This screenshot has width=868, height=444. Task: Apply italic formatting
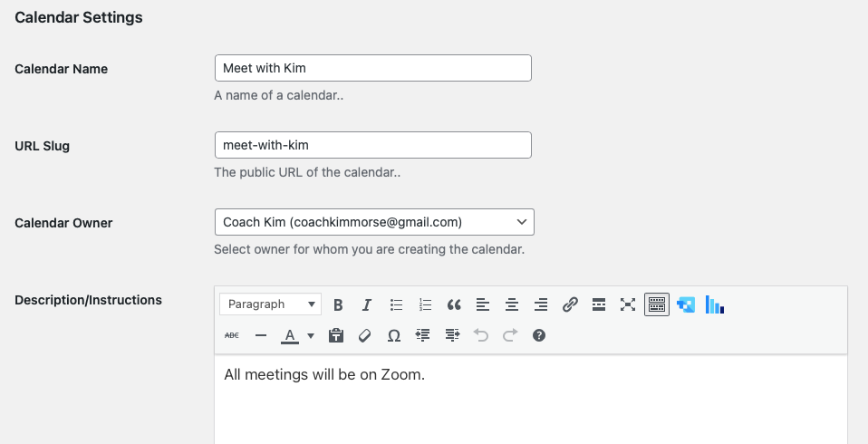click(x=367, y=304)
